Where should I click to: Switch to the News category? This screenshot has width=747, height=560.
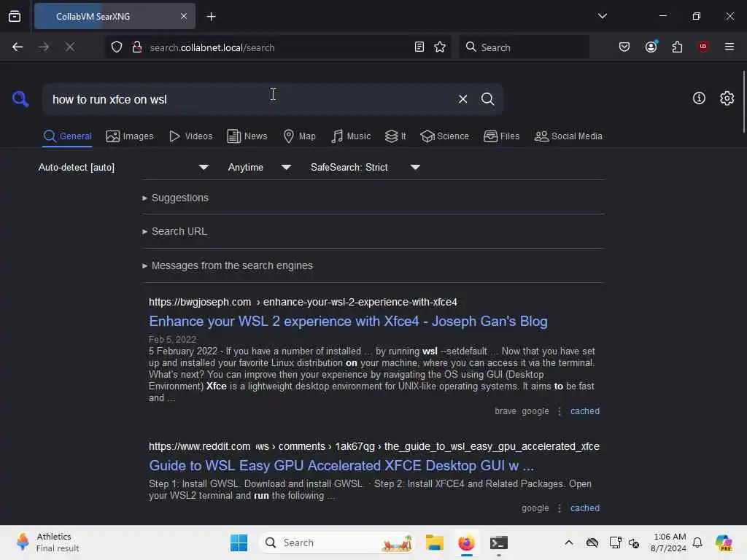click(247, 136)
